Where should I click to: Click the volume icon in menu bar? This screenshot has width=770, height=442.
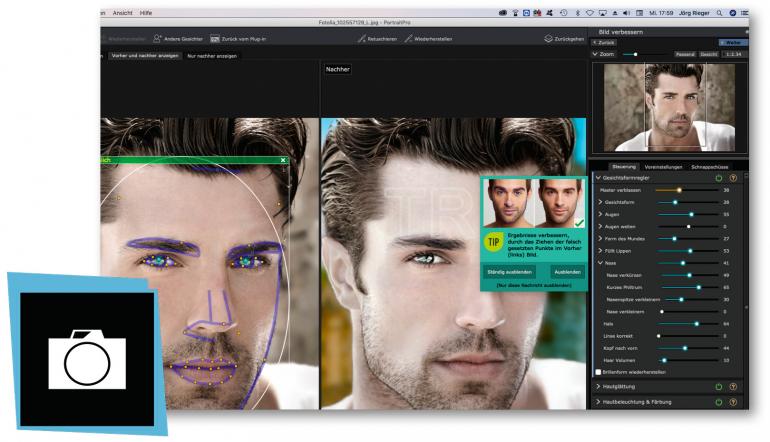[x=627, y=13]
